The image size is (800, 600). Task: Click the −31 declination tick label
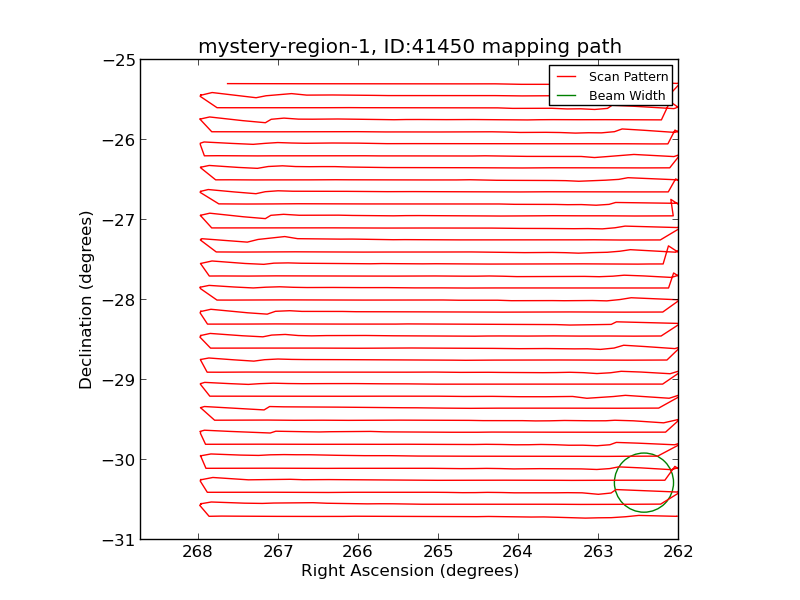click(x=119, y=540)
